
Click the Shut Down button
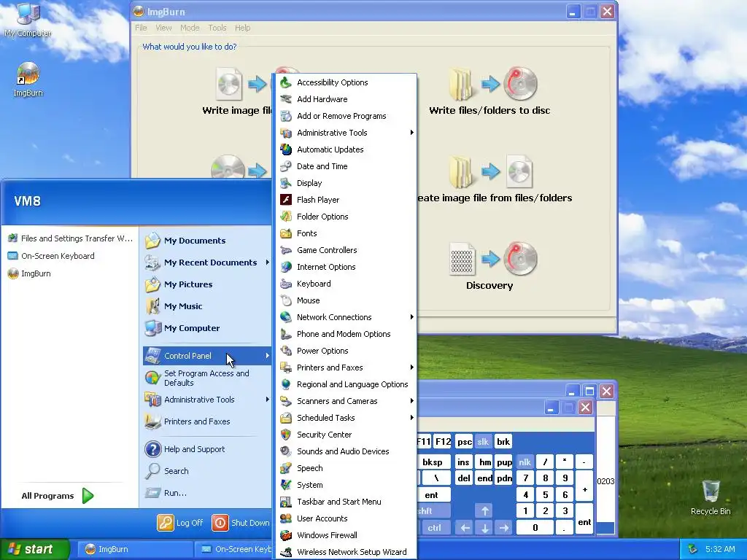click(241, 523)
